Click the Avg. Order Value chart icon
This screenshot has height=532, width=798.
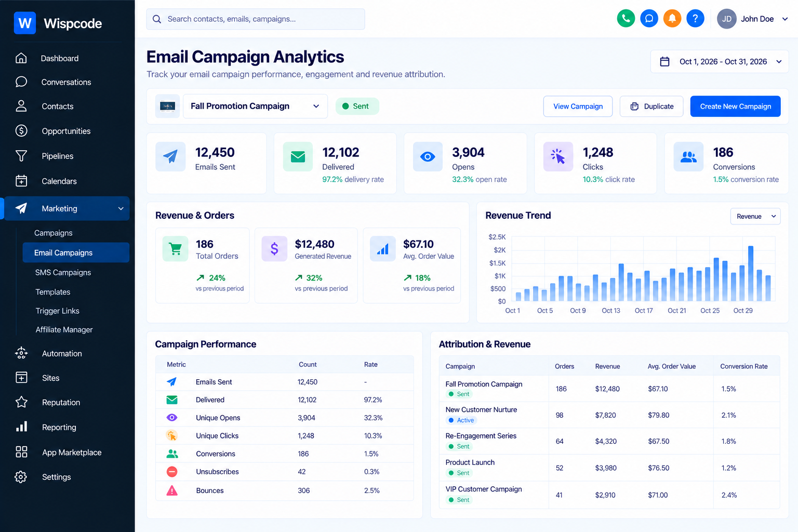(x=383, y=249)
